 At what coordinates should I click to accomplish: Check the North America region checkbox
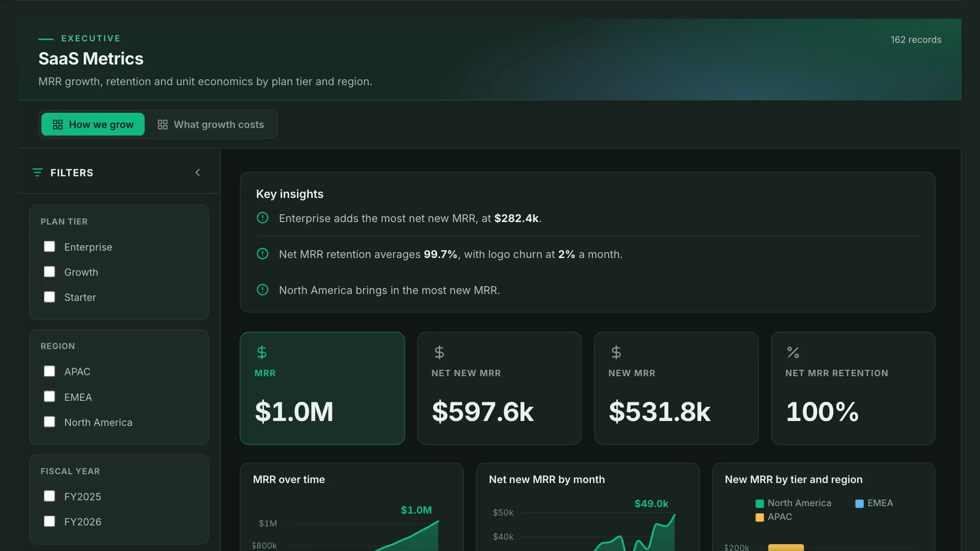pos(49,422)
